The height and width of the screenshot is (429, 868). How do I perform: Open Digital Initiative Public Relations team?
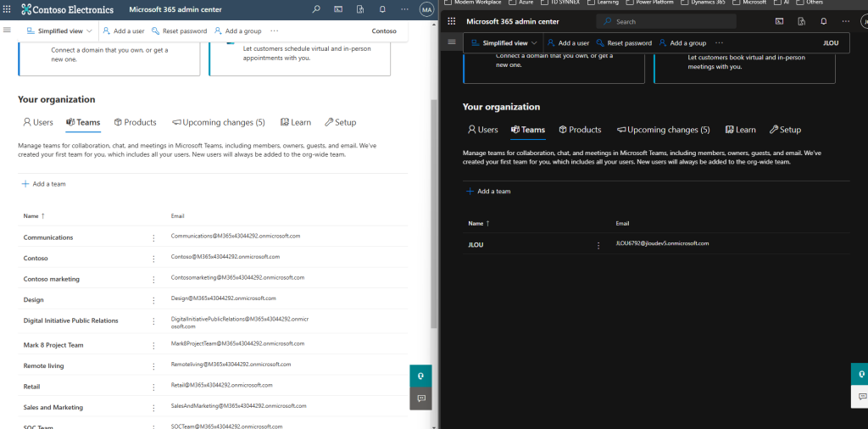pos(71,320)
